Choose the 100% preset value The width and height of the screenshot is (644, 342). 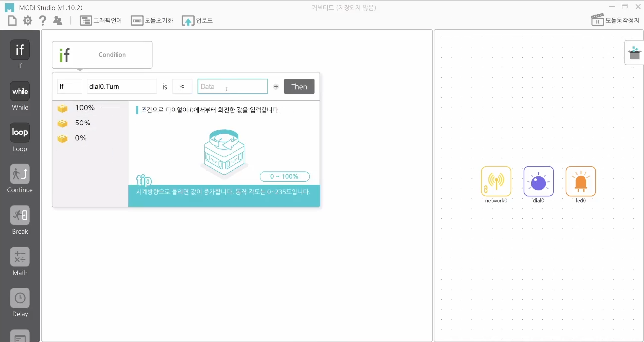pyautogui.click(x=85, y=108)
